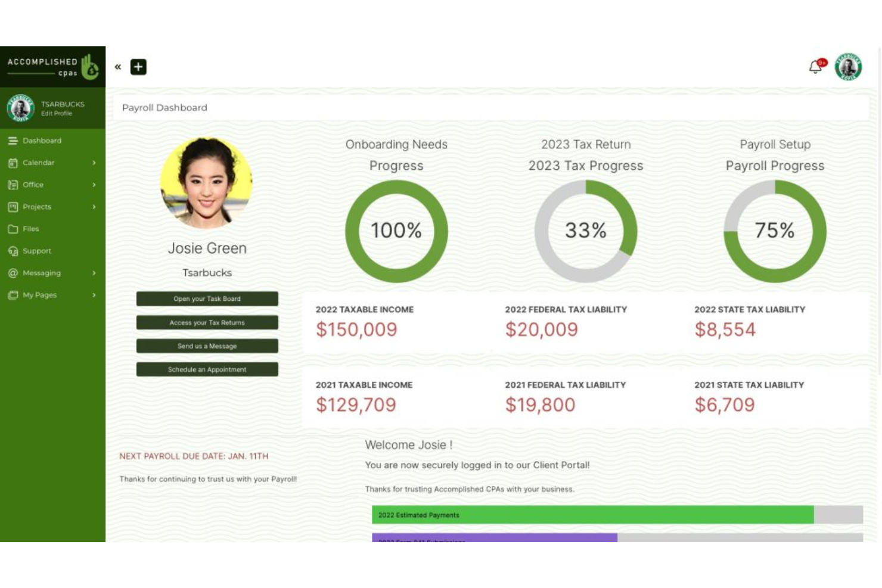This screenshot has width=882, height=588.
Task: Expand the Calendar submenu chevron
Action: click(x=94, y=163)
